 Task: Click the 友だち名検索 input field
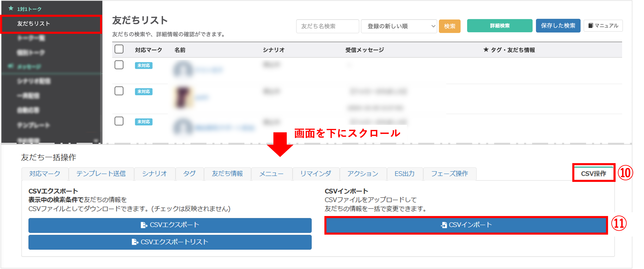(x=327, y=26)
